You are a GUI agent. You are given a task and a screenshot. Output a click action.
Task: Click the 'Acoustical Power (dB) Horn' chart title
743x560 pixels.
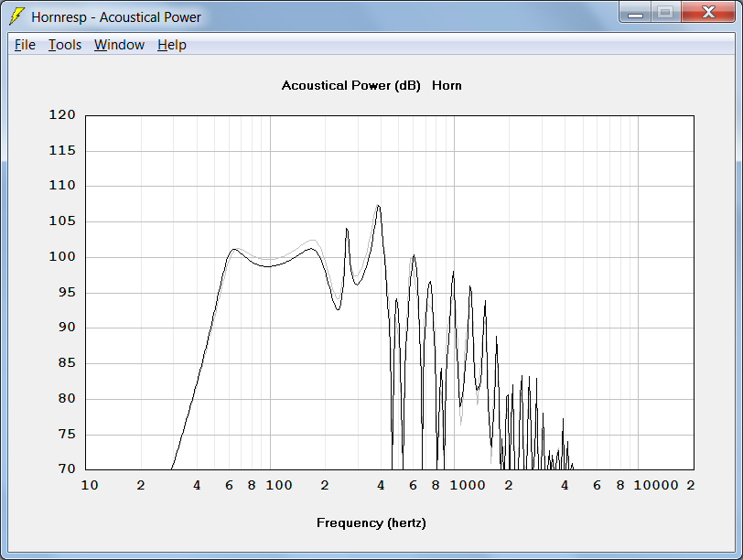371,85
